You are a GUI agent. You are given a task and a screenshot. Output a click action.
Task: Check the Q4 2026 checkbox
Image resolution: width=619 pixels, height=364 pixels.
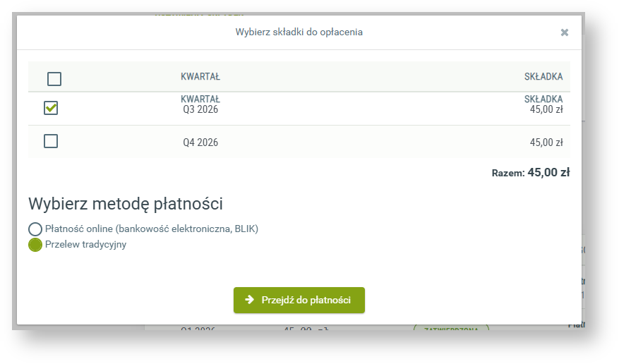[x=51, y=141]
